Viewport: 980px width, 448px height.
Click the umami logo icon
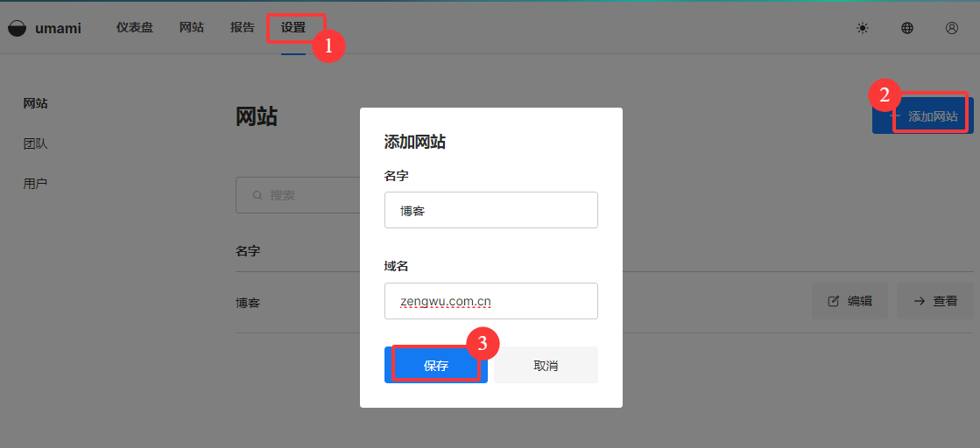pyautogui.click(x=17, y=28)
